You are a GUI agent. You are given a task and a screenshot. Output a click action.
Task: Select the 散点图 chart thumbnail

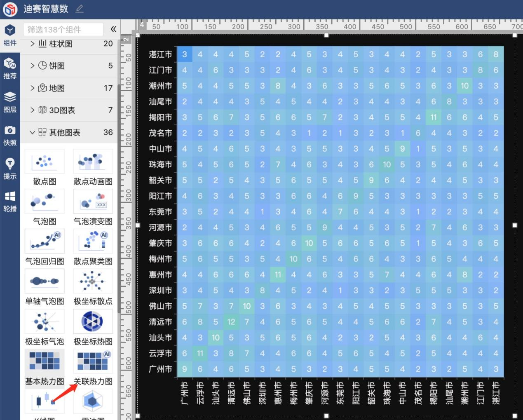click(x=45, y=161)
